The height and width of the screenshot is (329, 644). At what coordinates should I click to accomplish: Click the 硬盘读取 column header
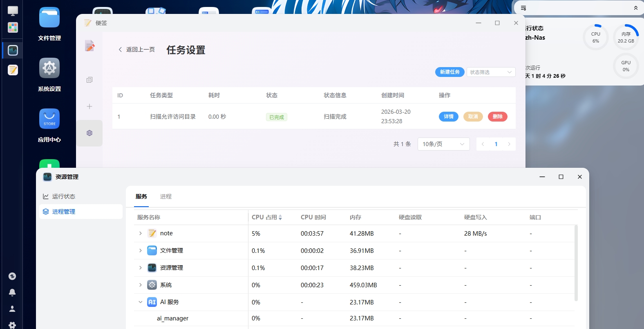click(x=410, y=217)
